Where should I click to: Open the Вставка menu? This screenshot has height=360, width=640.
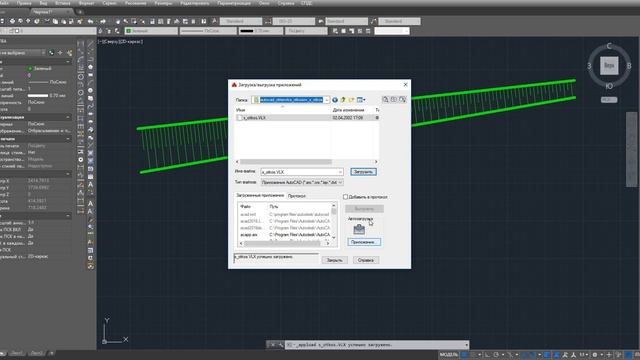(x=62, y=3)
